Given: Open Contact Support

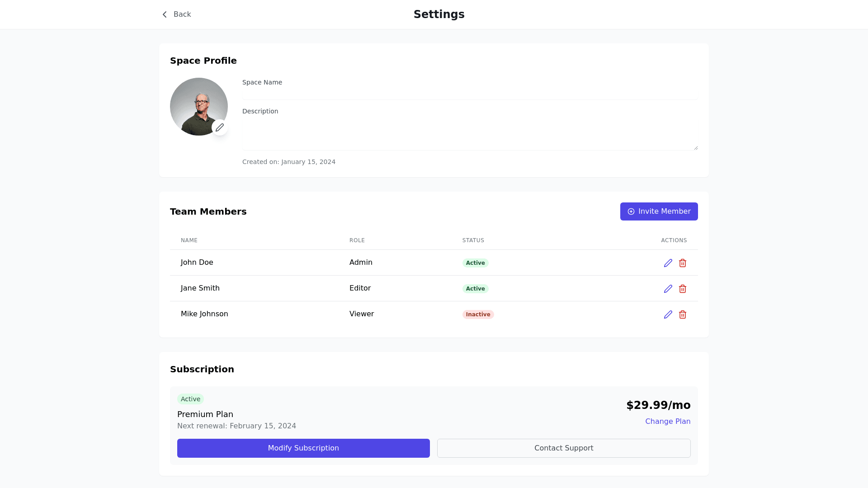Looking at the screenshot, I should click(x=563, y=448).
